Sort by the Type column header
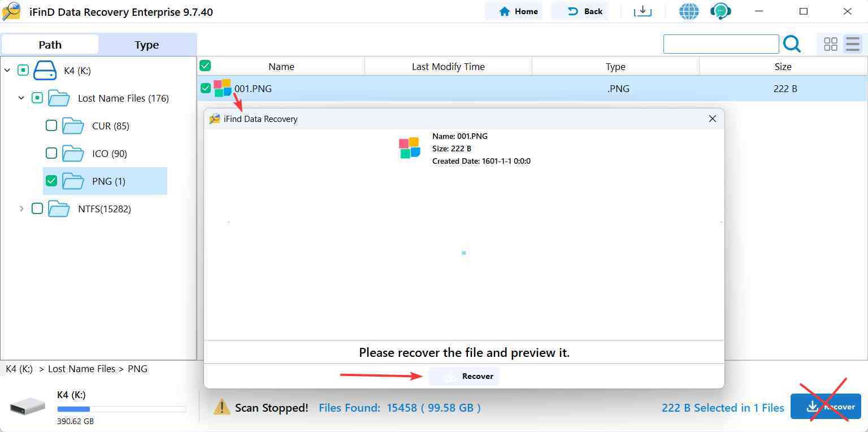The image size is (868, 432). click(615, 67)
